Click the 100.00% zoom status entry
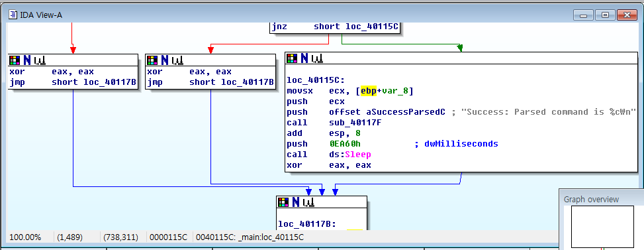This screenshot has width=644, height=250. (x=25, y=237)
